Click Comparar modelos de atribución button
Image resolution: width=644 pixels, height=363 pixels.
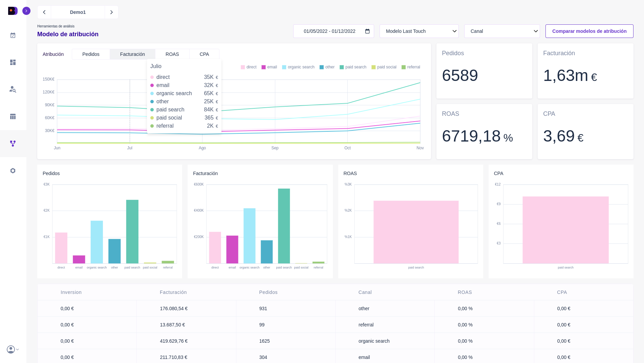[x=589, y=31]
